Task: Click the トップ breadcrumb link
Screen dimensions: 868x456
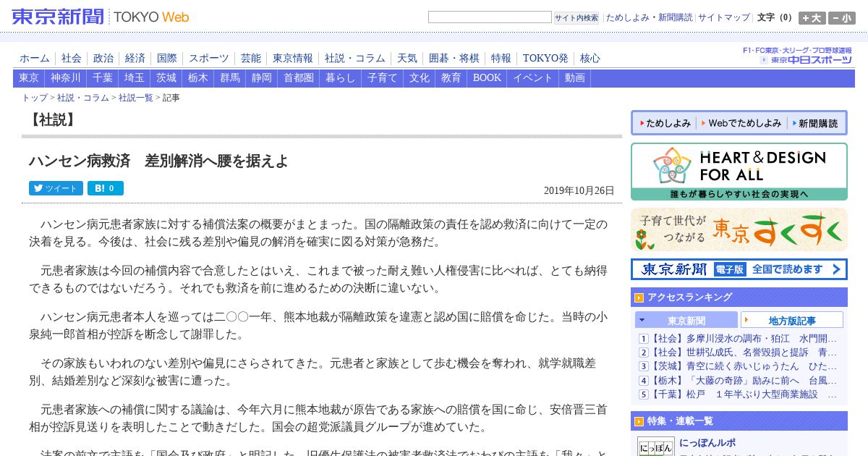Action: (x=35, y=98)
